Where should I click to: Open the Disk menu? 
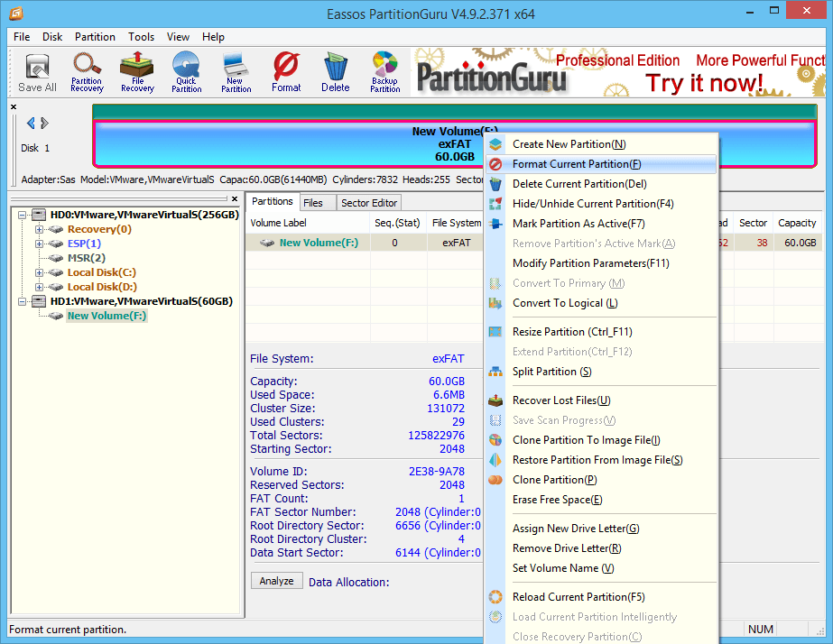click(x=52, y=37)
